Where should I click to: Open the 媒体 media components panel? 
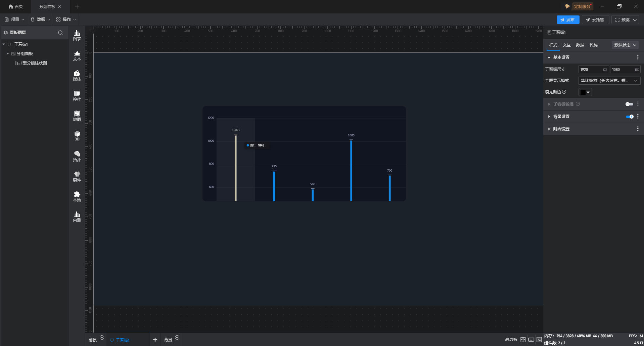pyautogui.click(x=77, y=76)
